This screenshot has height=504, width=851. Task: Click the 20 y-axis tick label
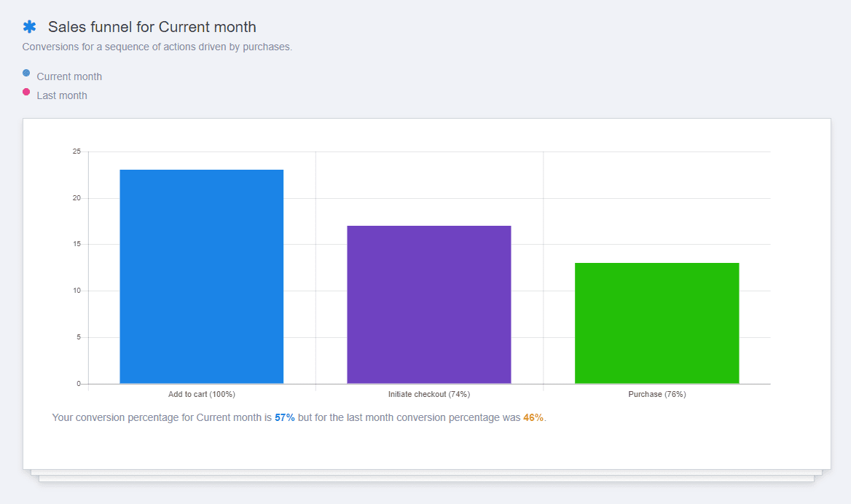[x=77, y=198]
